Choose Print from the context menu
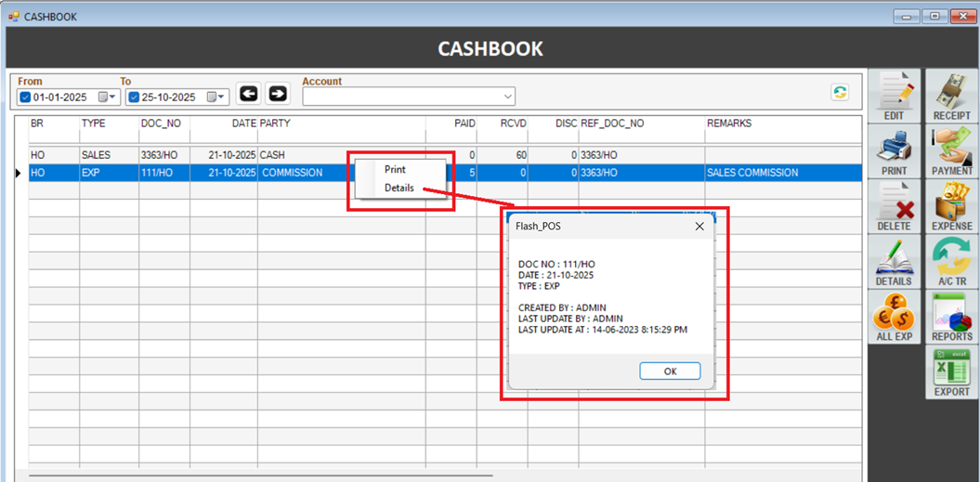The width and height of the screenshot is (980, 482). pos(395,169)
